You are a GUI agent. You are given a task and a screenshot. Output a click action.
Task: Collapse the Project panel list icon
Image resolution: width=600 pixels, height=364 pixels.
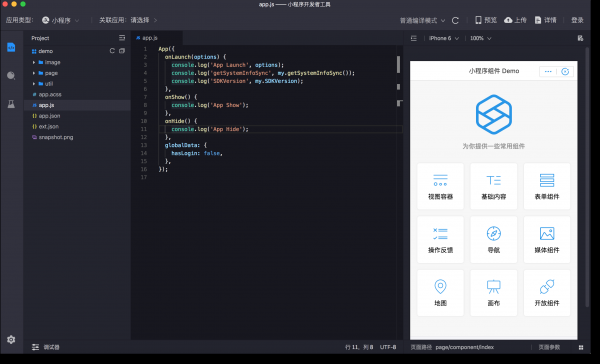point(122,38)
